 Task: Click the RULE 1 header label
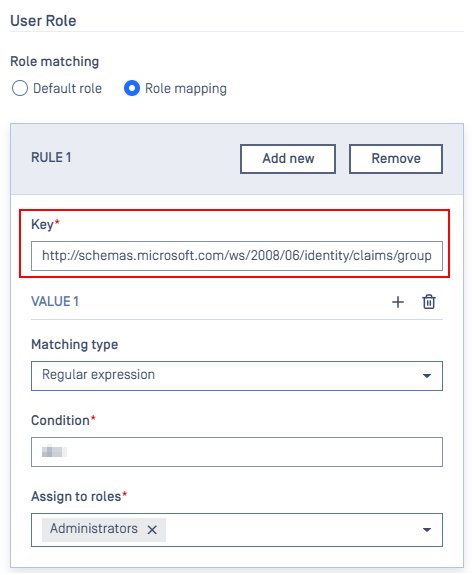point(51,158)
